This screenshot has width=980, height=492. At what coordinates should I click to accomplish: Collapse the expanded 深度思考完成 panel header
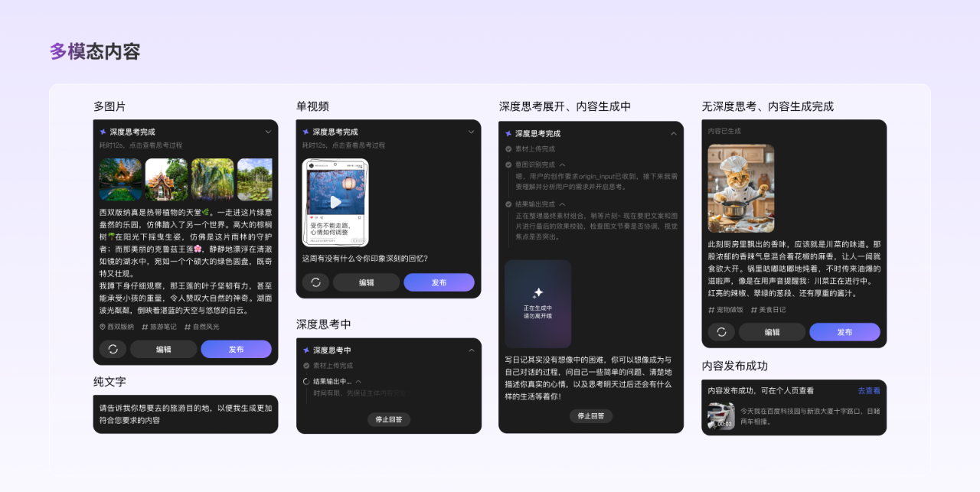click(x=674, y=133)
